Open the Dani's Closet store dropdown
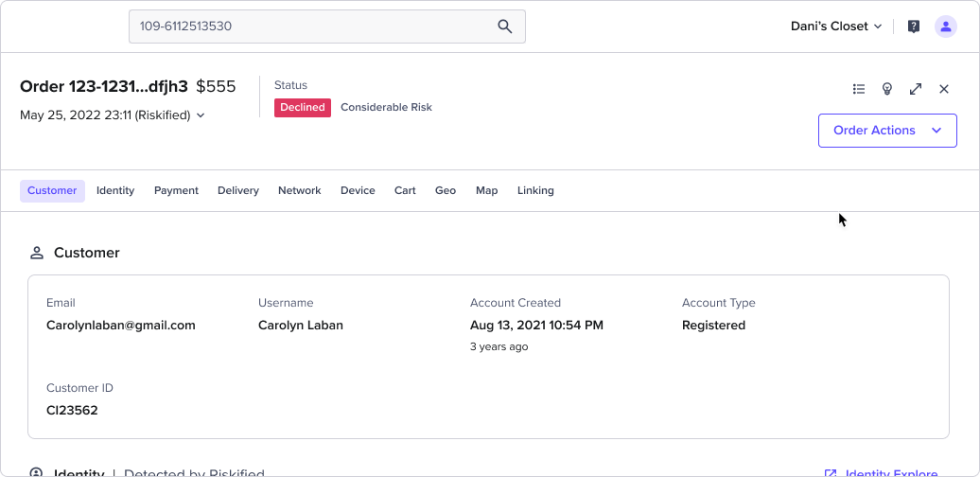 (836, 26)
